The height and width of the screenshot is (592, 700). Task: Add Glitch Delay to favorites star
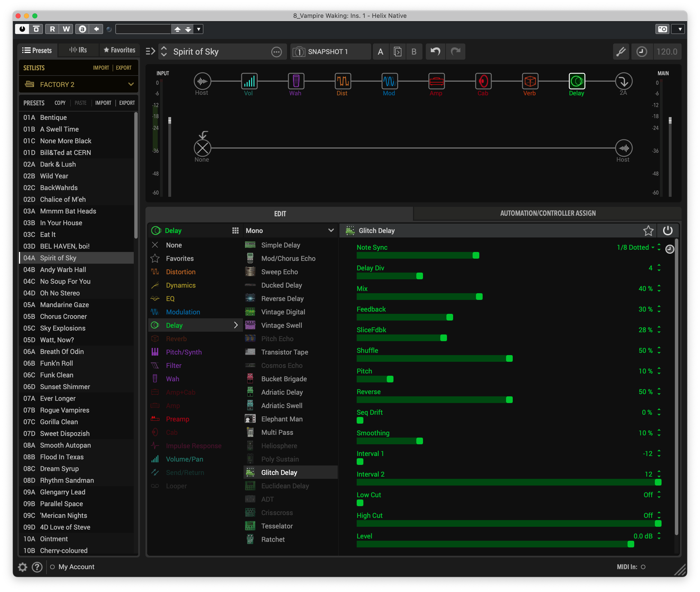(648, 231)
